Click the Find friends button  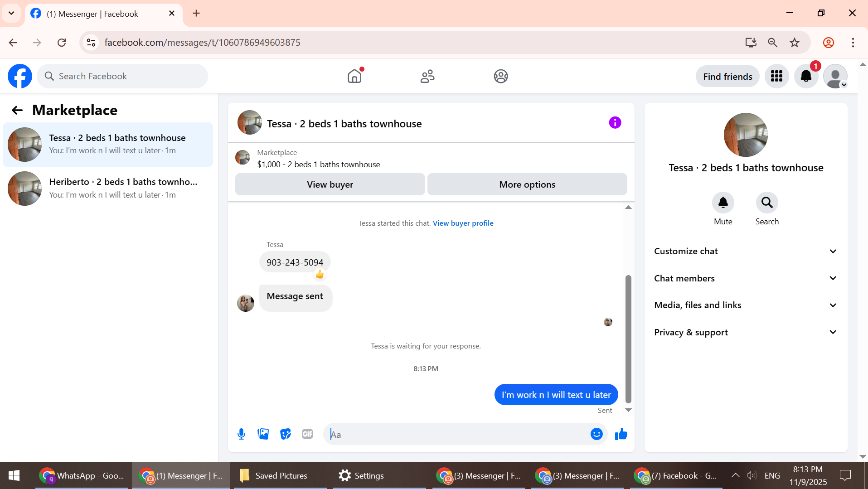click(x=727, y=77)
